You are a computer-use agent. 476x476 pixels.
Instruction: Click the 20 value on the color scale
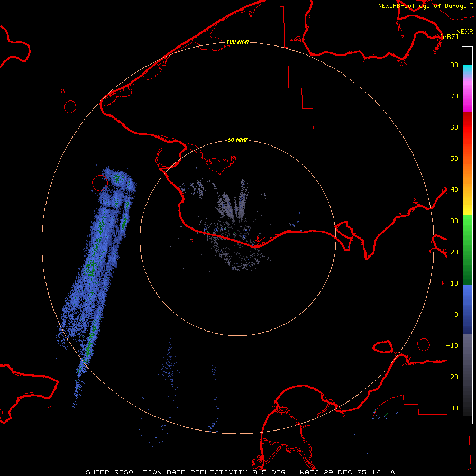tap(454, 252)
